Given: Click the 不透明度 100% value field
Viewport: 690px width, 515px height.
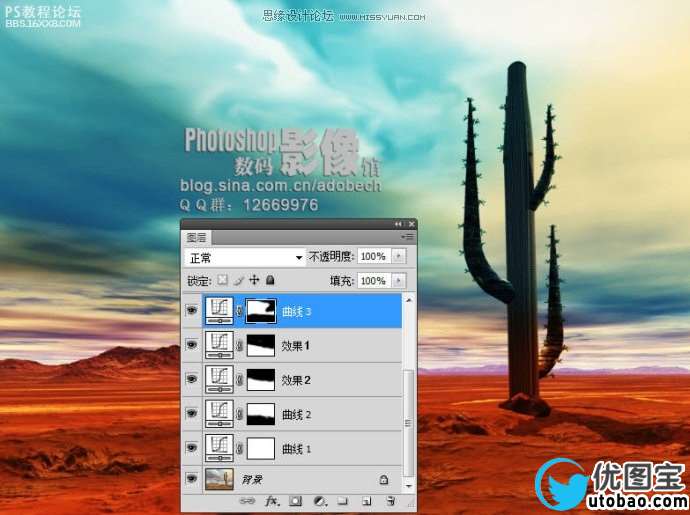Looking at the screenshot, I should (x=374, y=256).
